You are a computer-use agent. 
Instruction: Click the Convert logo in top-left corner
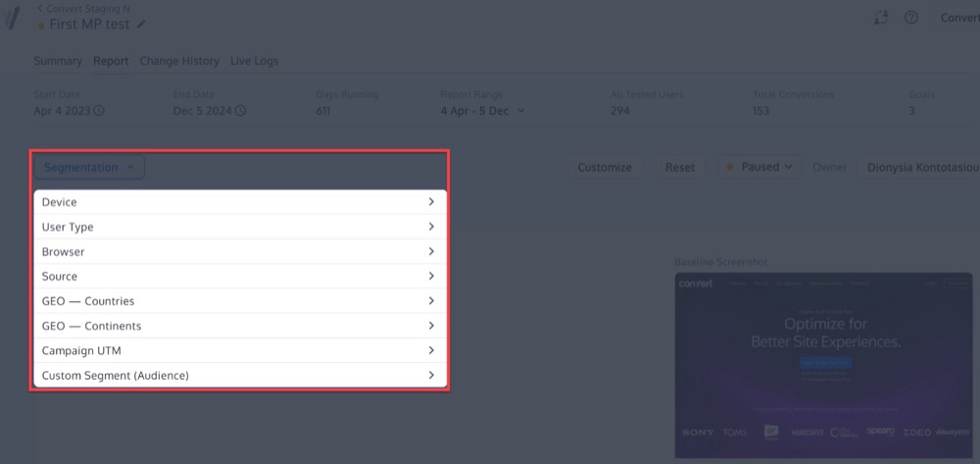click(12, 18)
